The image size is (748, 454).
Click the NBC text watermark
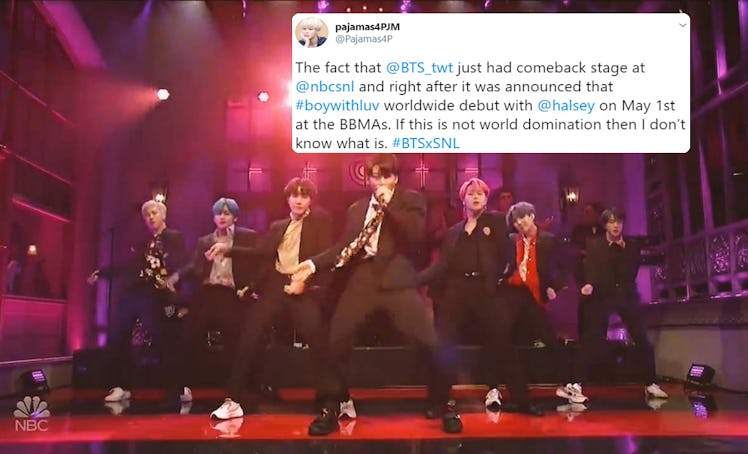(31, 425)
